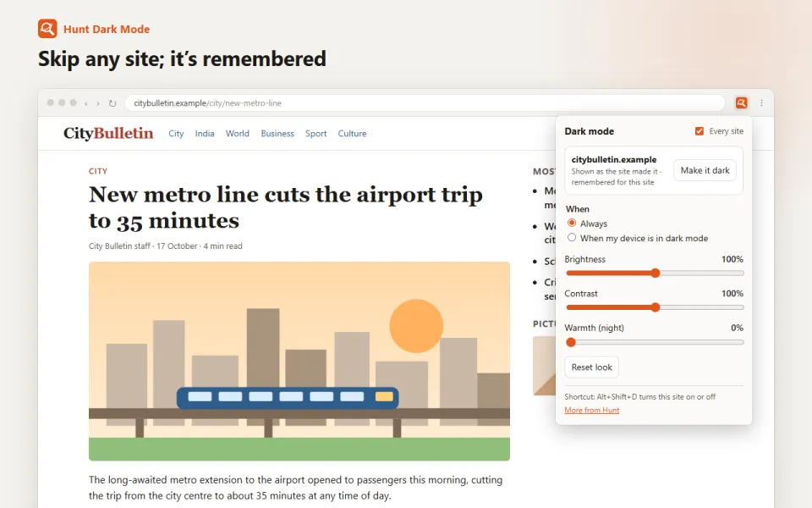Screen dimensions: 812x508
Task: Click the Hunt Dark Mode extension icon in toolbar
Action: click(741, 102)
